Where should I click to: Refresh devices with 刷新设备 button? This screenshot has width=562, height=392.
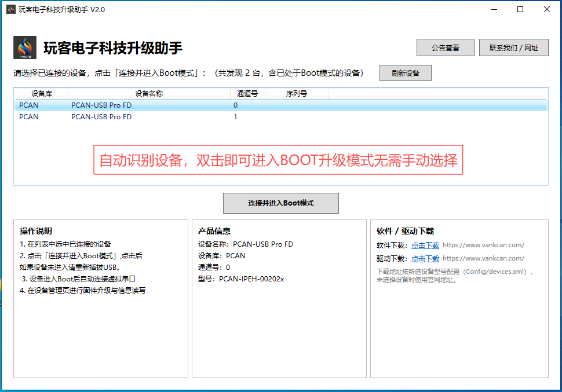406,73
